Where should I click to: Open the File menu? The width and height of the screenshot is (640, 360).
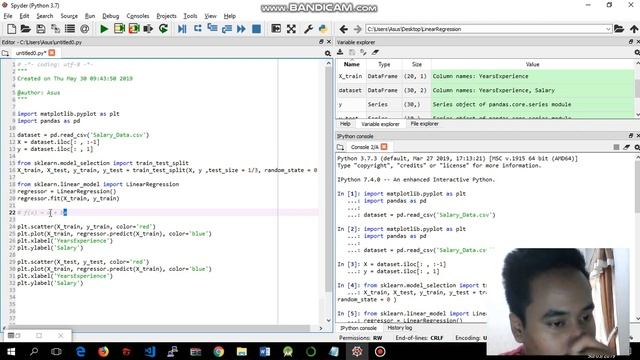[x=8, y=16]
